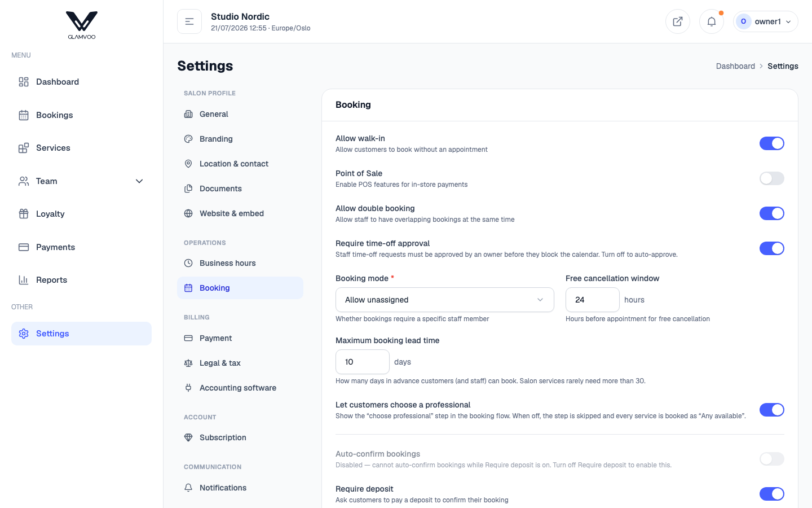Viewport: 812px width, 508px height.
Task: Open Location & contact settings
Action: pyautogui.click(x=240, y=164)
